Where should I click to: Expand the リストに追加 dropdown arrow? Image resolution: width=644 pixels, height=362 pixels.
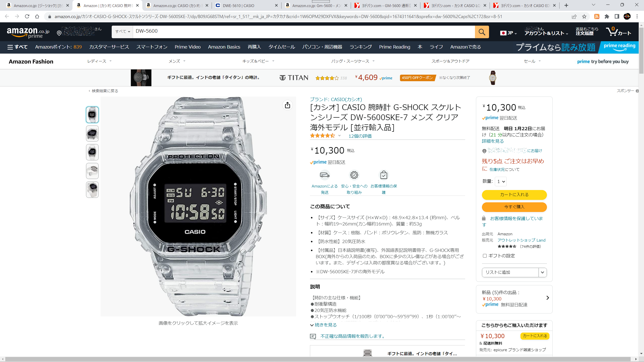coord(543,272)
